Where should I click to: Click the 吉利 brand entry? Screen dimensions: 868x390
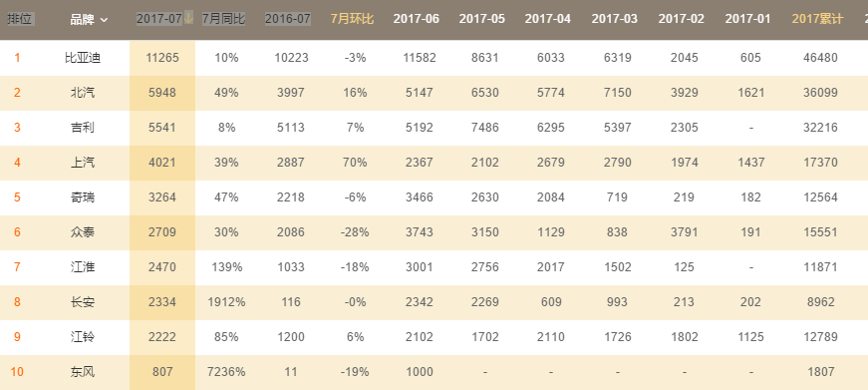[83, 128]
